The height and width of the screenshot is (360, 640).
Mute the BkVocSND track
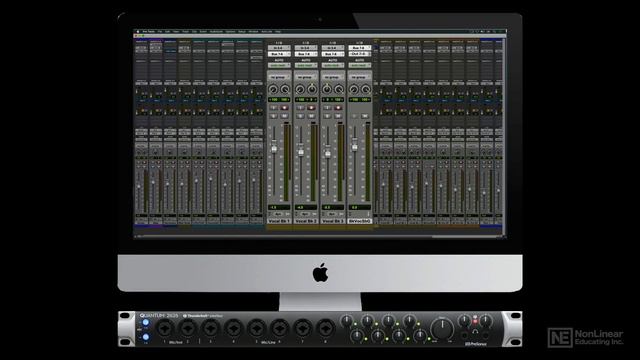tap(364, 116)
